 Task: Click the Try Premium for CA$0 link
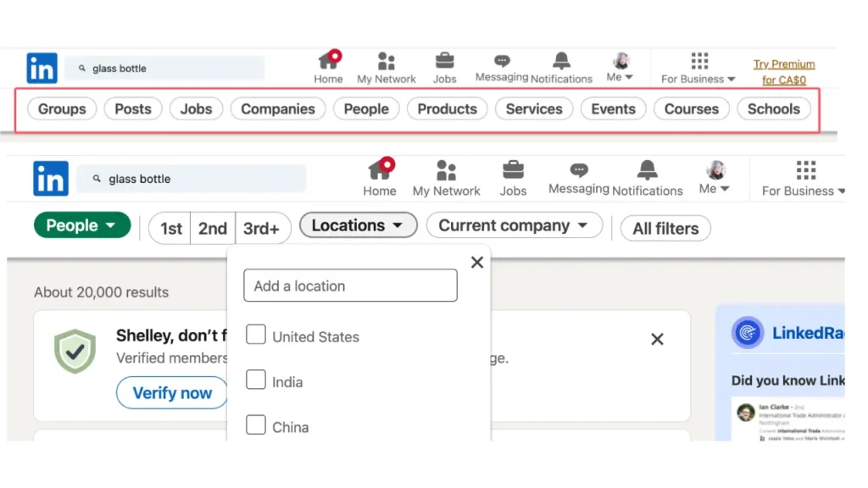(784, 72)
